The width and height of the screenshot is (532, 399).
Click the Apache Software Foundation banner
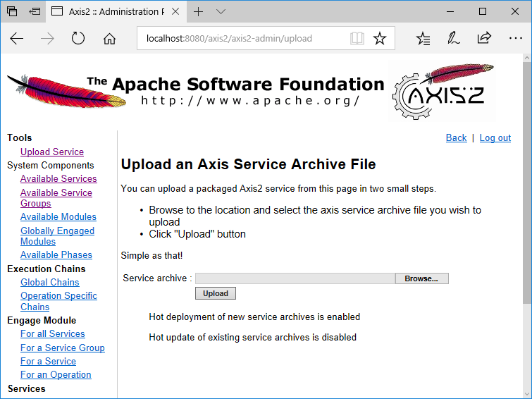pos(196,90)
